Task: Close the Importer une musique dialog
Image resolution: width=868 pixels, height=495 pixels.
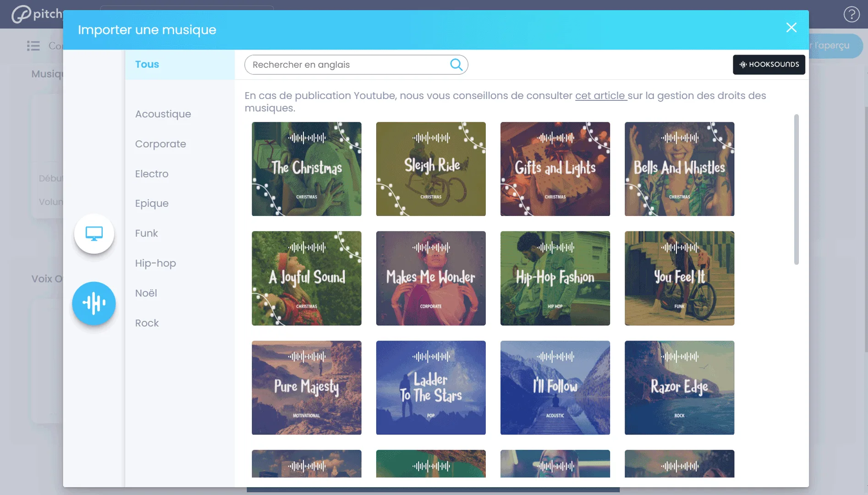Action: coord(791,27)
